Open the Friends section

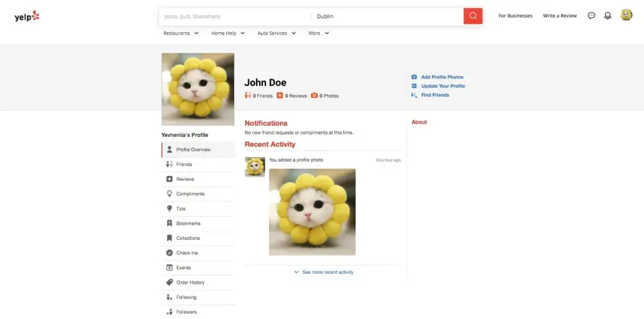pyautogui.click(x=198, y=165)
